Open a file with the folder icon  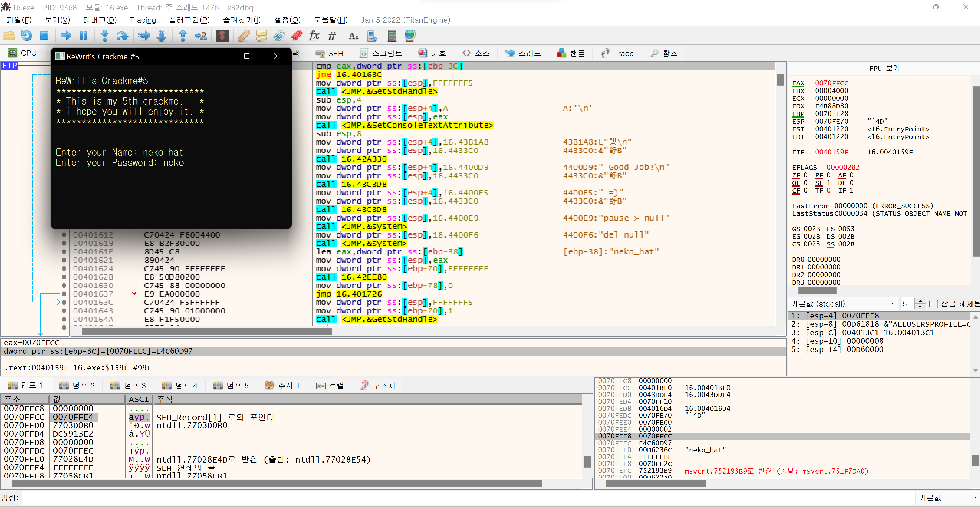9,36
